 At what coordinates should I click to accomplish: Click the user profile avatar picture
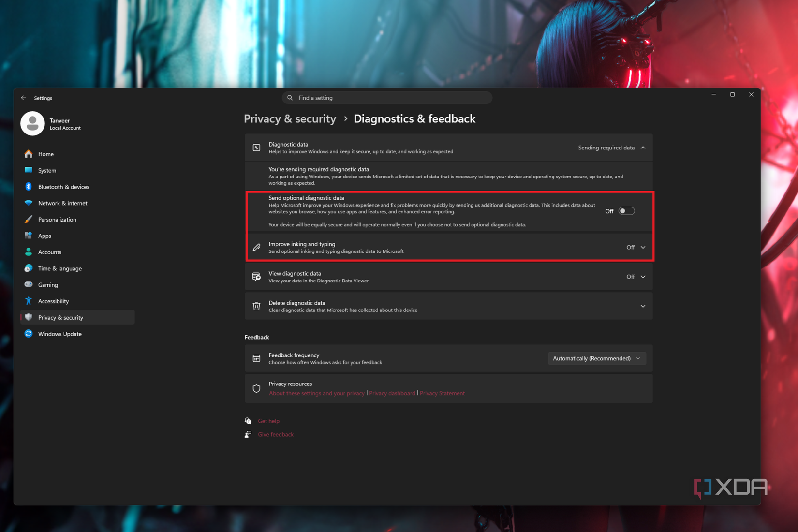click(x=32, y=124)
